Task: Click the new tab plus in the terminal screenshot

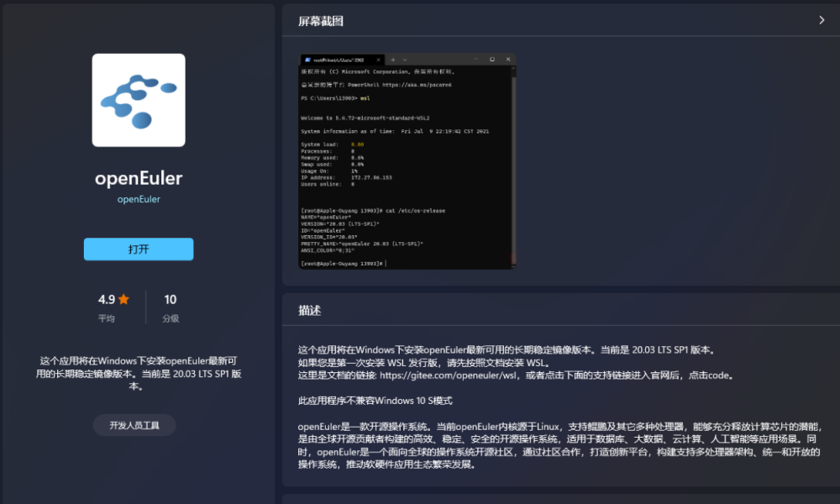Action: tap(394, 60)
